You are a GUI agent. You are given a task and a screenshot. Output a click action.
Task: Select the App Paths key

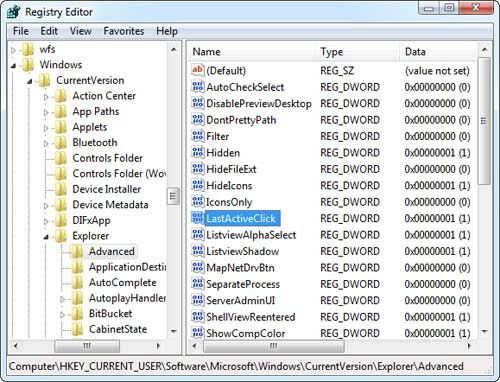(x=96, y=112)
